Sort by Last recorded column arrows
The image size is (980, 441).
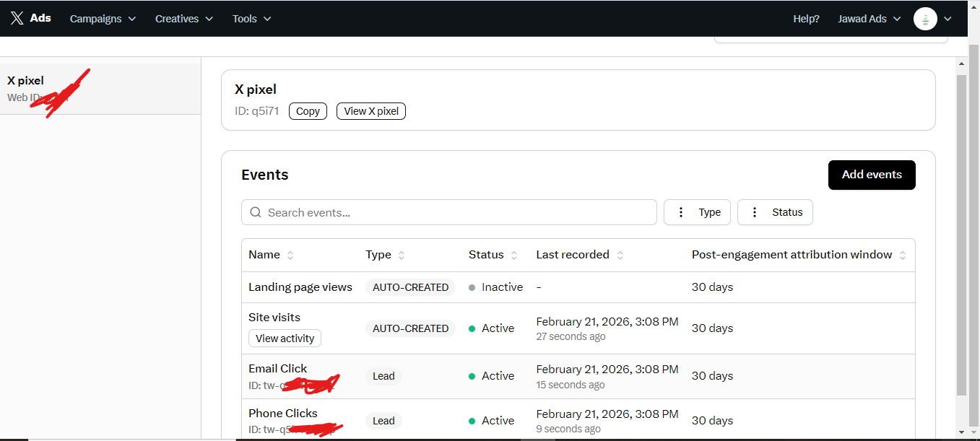pyautogui.click(x=620, y=256)
